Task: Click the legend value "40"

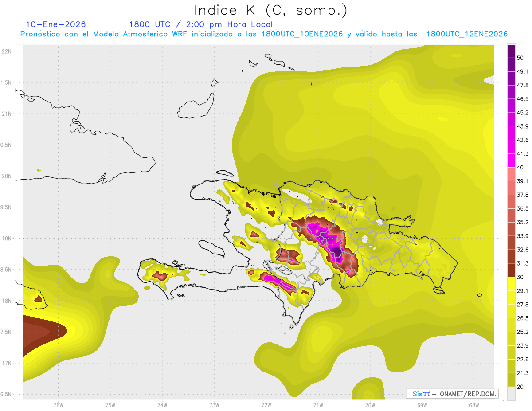Action: point(520,168)
